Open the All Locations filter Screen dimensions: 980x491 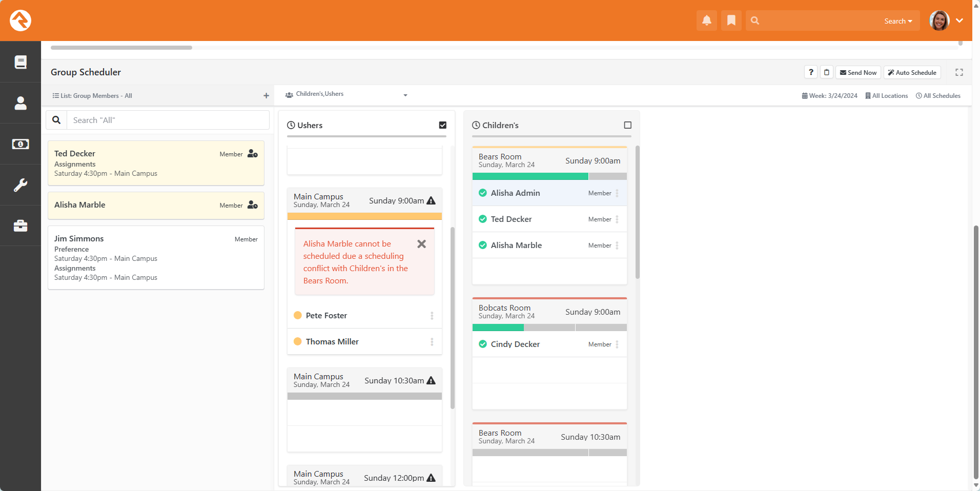pyautogui.click(x=886, y=96)
